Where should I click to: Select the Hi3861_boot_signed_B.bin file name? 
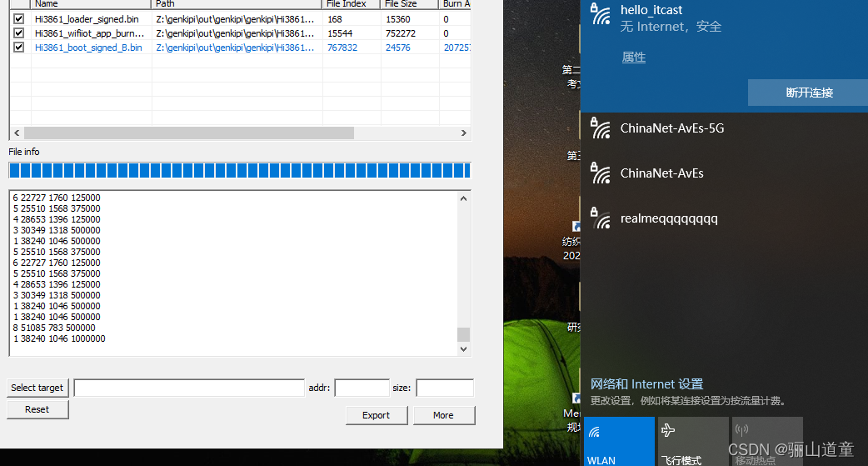click(88, 48)
